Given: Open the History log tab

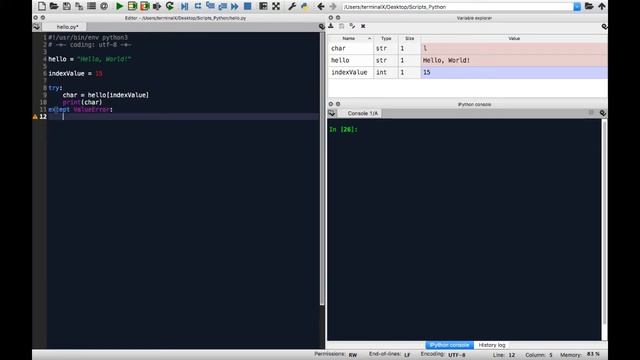Looking at the screenshot, I should click(x=491, y=345).
